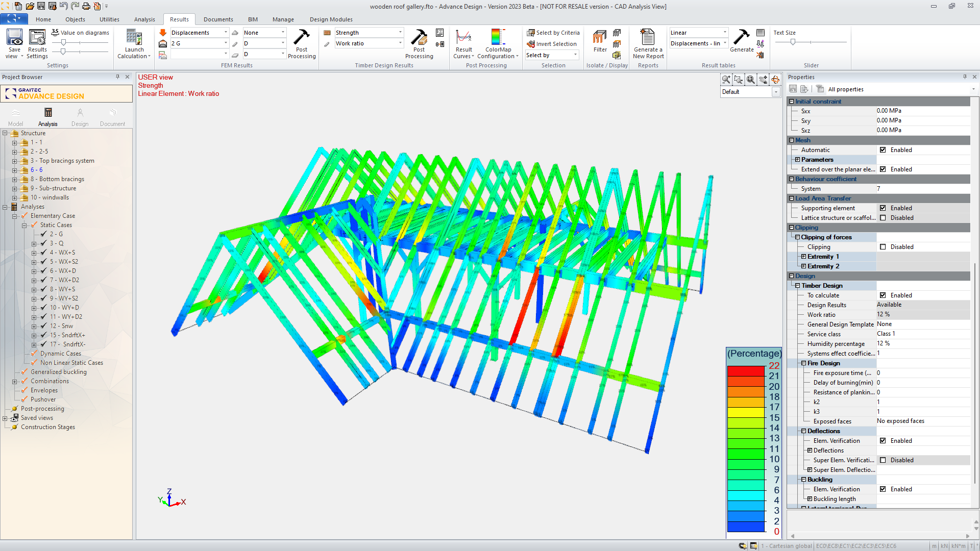Click the result table list icon
Image resolution: width=980 pixels, height=551 pixels.
[x=761, y=33]
